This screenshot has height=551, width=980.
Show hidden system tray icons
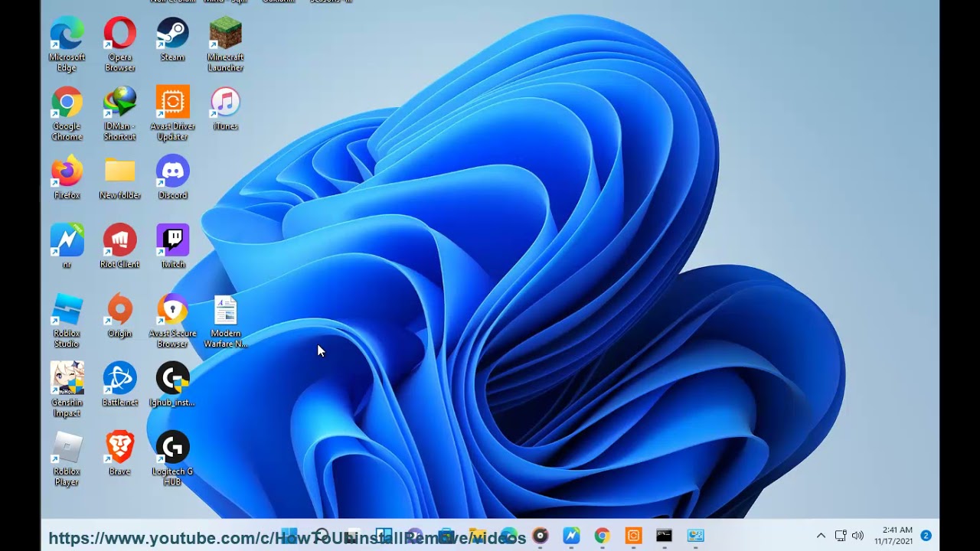pyautogui.click(x=821, y=536)
